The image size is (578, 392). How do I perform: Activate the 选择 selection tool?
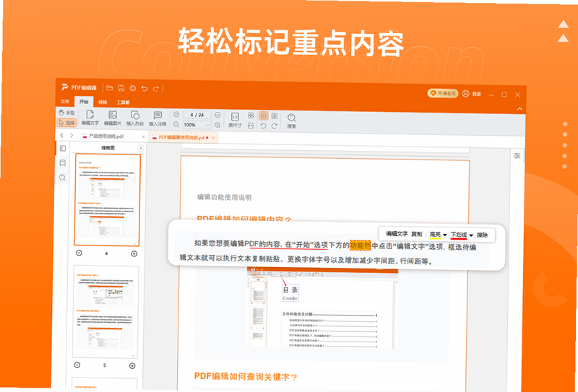[66, 122]
